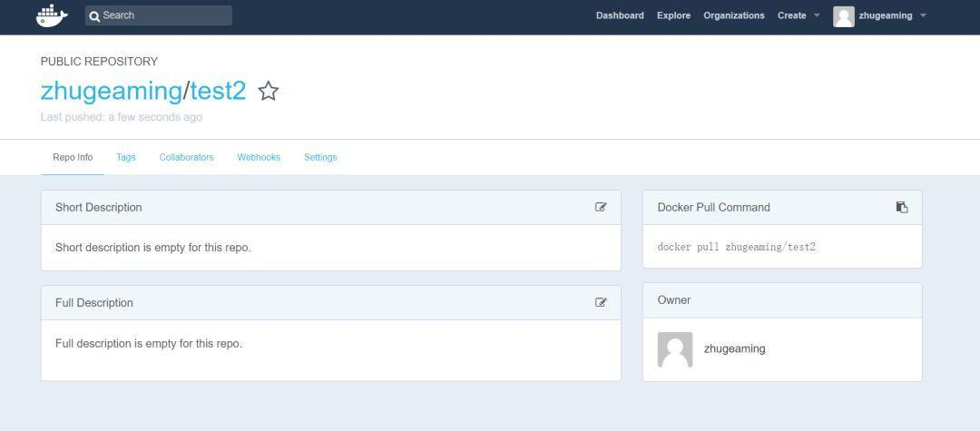Click "Full description is empty" text
This screenshot has width=980, height=431.
click(x=149, y=344)
